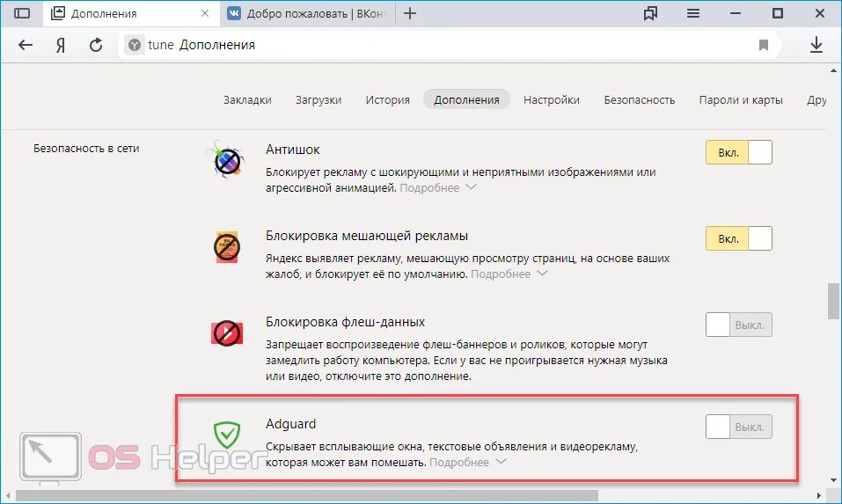The height and width of the screenshot is (504, 842).
Task: Open a new tab with plus button
Action: click(x=410, y=13)
